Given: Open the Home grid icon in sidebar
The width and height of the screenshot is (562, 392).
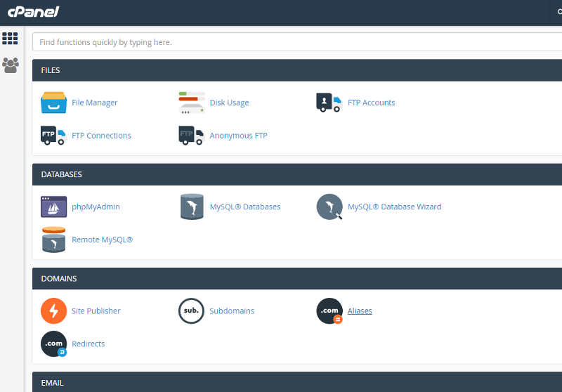Looking at the screenshot, I should [x=10, y=39].
